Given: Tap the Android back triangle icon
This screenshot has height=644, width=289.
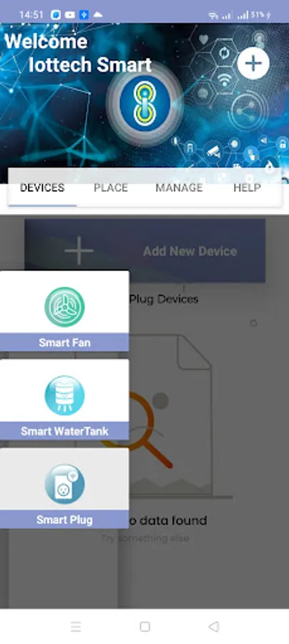Looking at the screenshot, I should (213, 626).
